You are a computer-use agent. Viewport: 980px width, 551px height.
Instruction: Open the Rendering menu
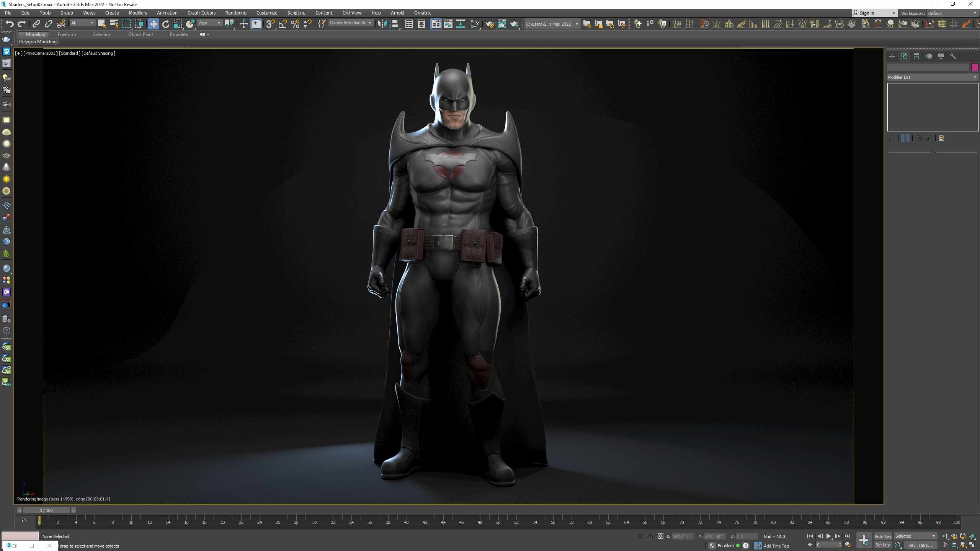(235, 13)
